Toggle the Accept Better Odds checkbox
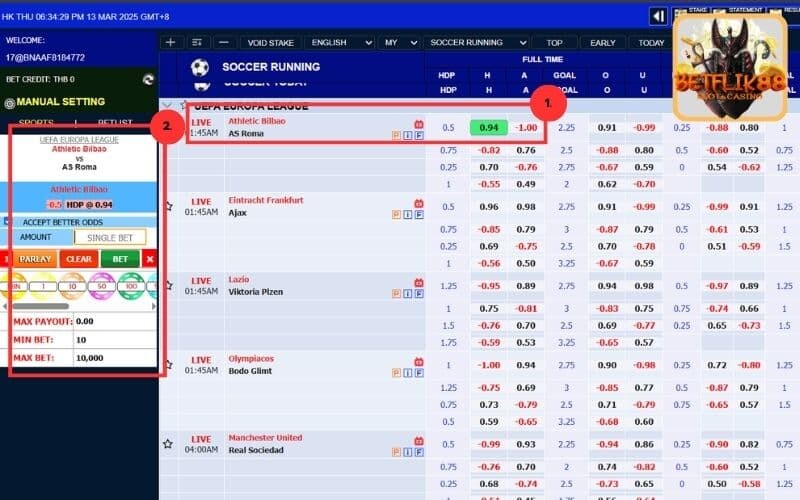This screenshot has height=500, width=800. coord(7,221)
